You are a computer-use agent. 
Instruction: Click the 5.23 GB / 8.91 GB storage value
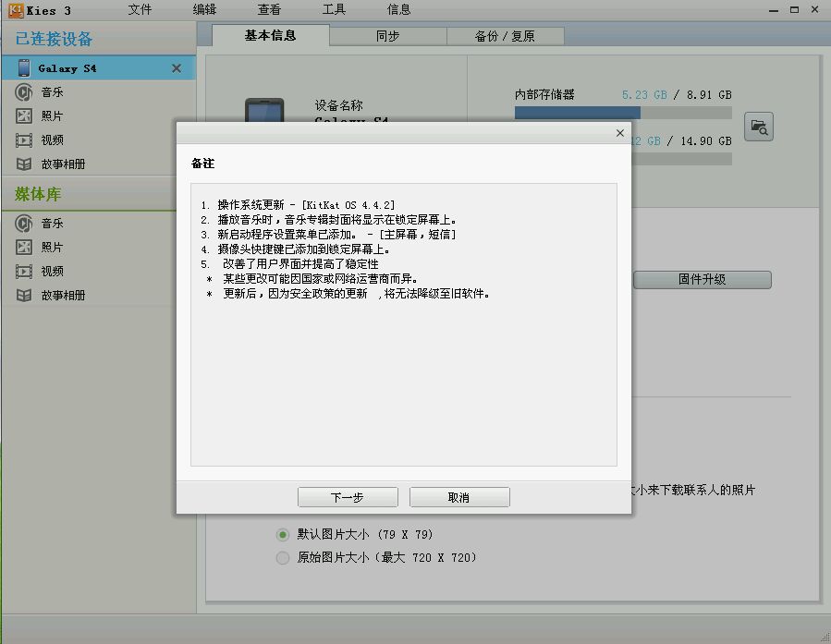tap(677, 95)
